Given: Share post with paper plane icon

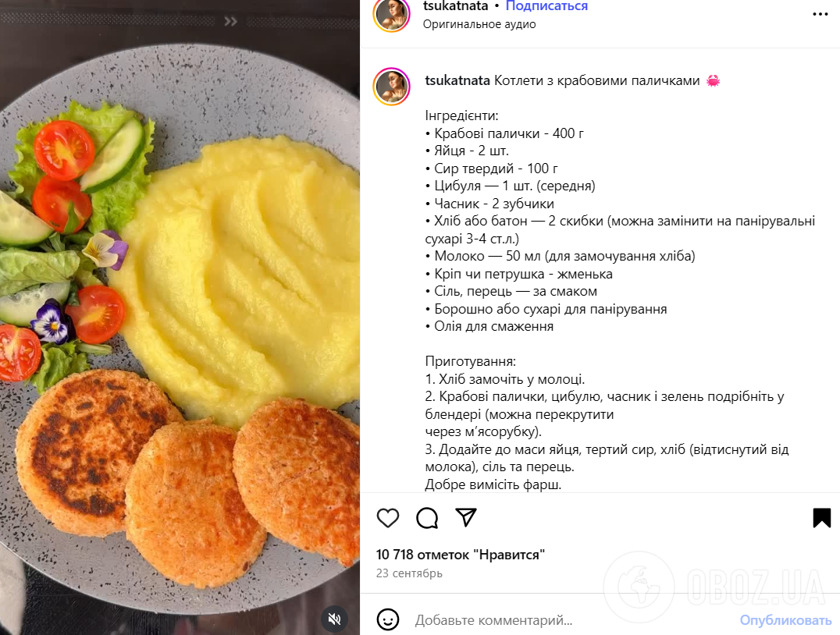Looking at the screenshot, I should (x=465, y=517).
